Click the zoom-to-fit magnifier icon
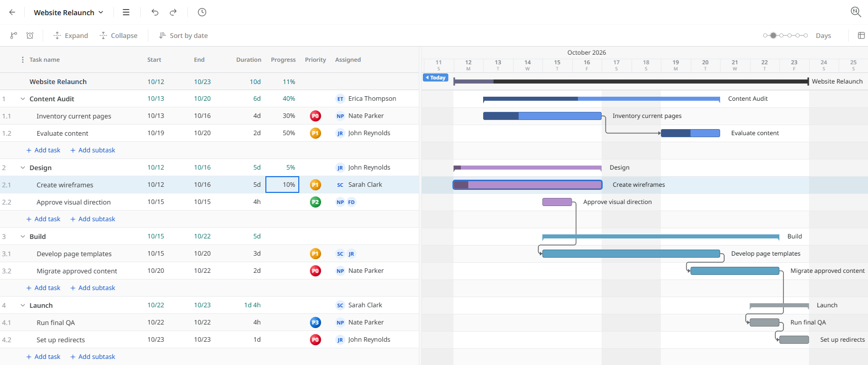This screenshot has height=365, width=868. coord(856,12)
